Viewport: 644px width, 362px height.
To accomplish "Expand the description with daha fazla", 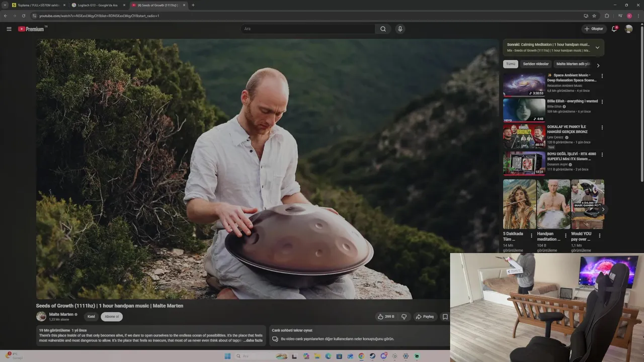I will click(x=254, y=340).
